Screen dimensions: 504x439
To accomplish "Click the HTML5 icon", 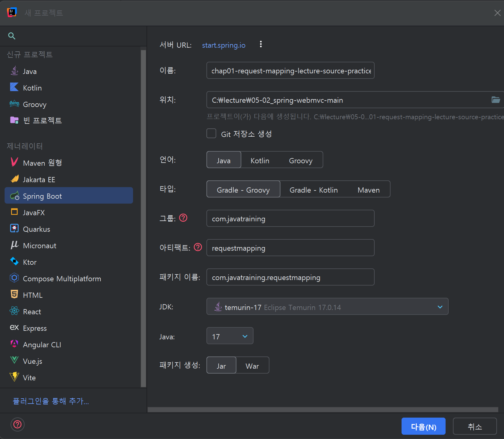I will pyautogui.click(x=14, y=295).
